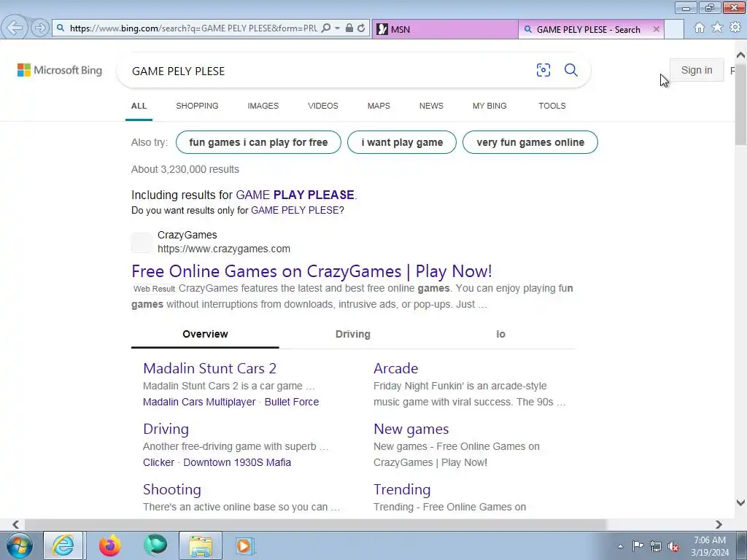The height and width of the screenshot is (560, 747).
Task: Open the MY BING tab
Action: coord(489,106)
